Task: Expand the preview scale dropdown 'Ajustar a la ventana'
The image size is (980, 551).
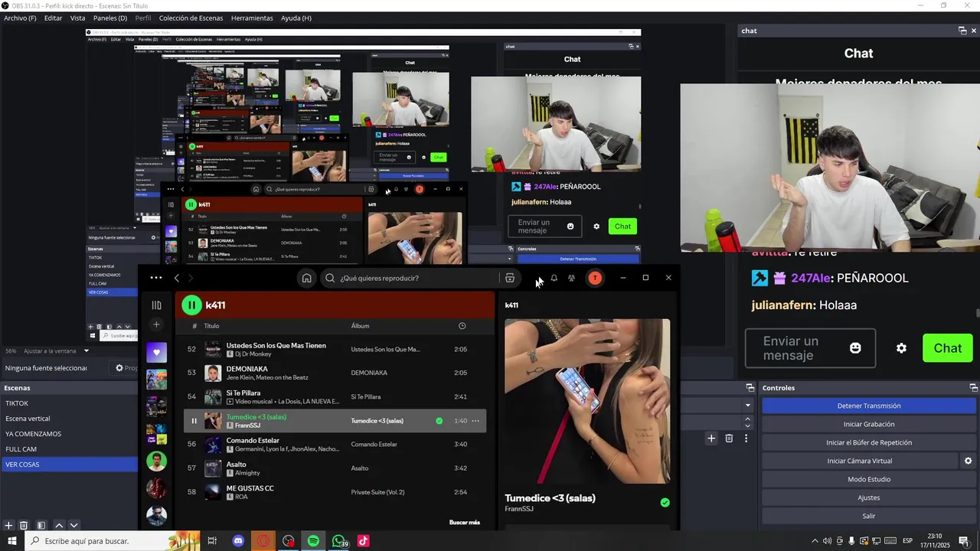Action: (57, 350)
